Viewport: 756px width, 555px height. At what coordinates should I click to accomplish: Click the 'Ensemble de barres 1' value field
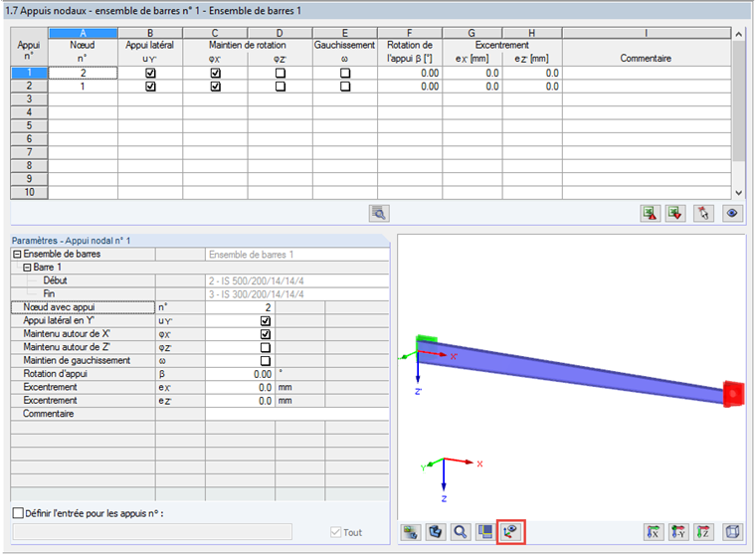(297, 254)
